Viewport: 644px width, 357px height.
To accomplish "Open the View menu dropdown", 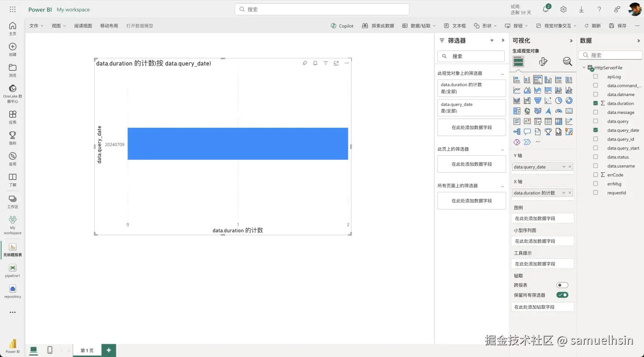I will [59, 26].
